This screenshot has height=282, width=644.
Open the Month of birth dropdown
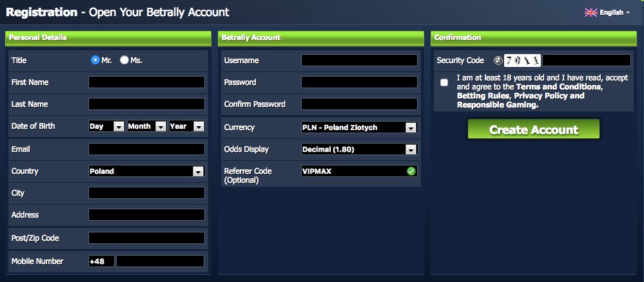coord(146,126)
